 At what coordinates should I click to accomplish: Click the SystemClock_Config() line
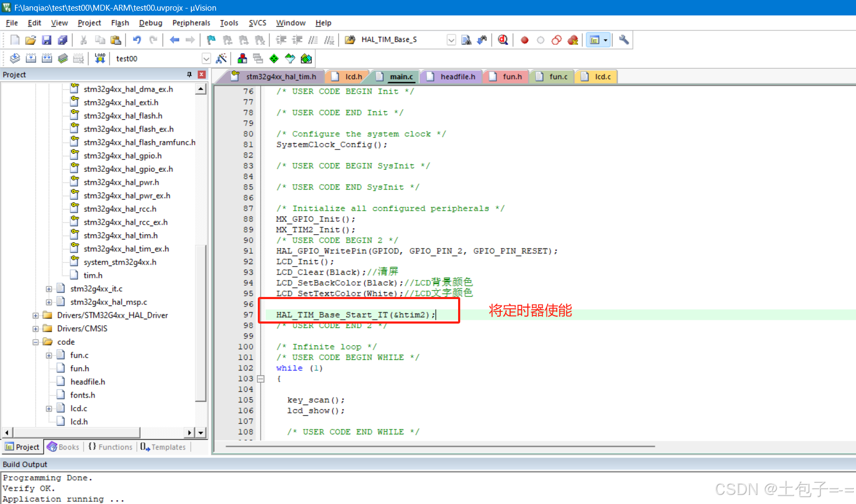pos(332,145)
